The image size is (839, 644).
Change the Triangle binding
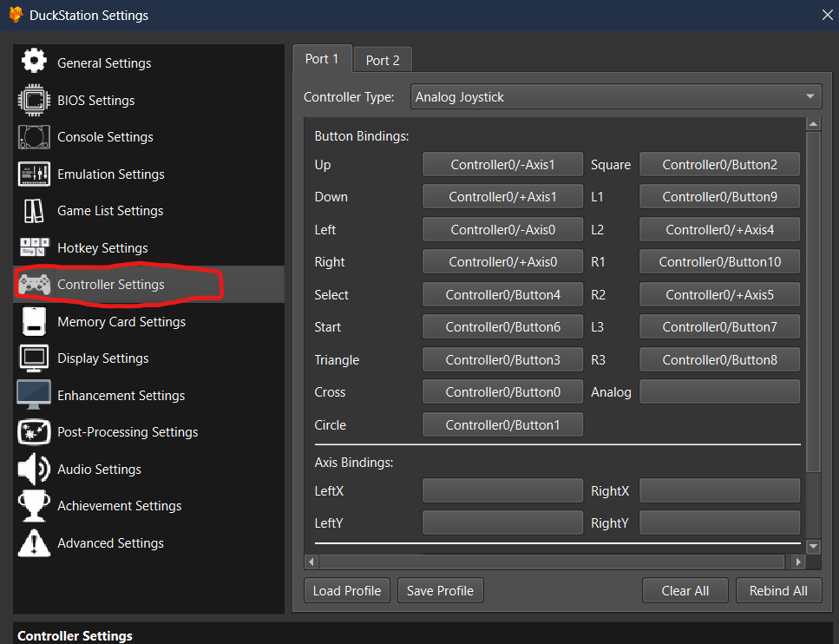pyautogui.click(x=502, y=359)
